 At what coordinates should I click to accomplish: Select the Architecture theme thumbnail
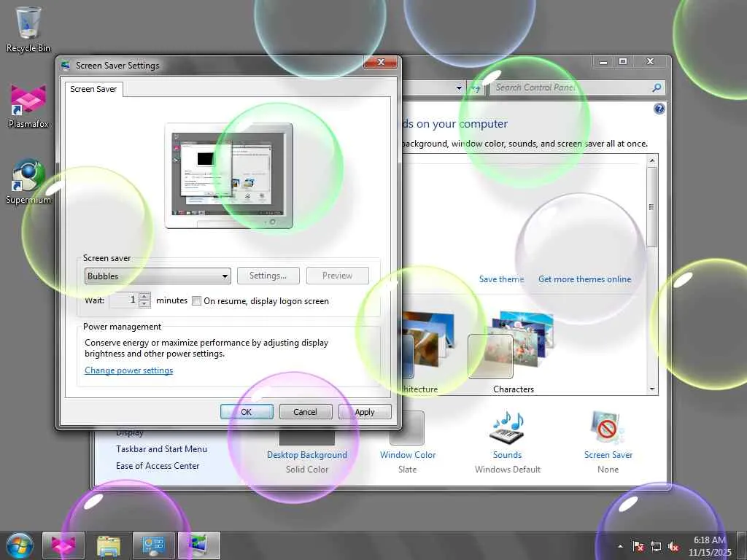pos(427,344)
